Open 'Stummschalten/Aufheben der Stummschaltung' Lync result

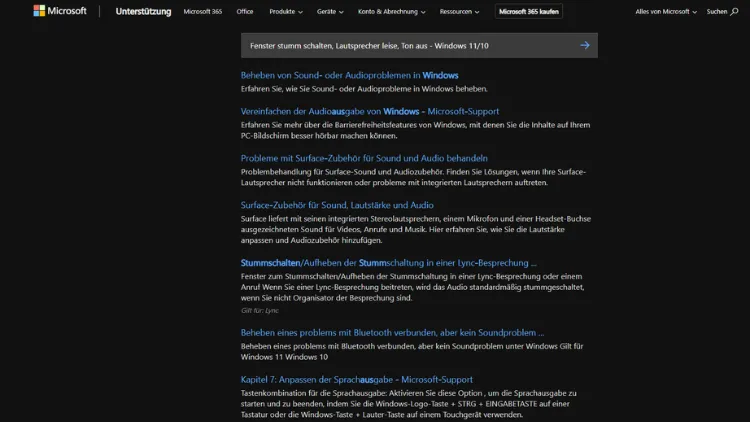coord(388,263)
